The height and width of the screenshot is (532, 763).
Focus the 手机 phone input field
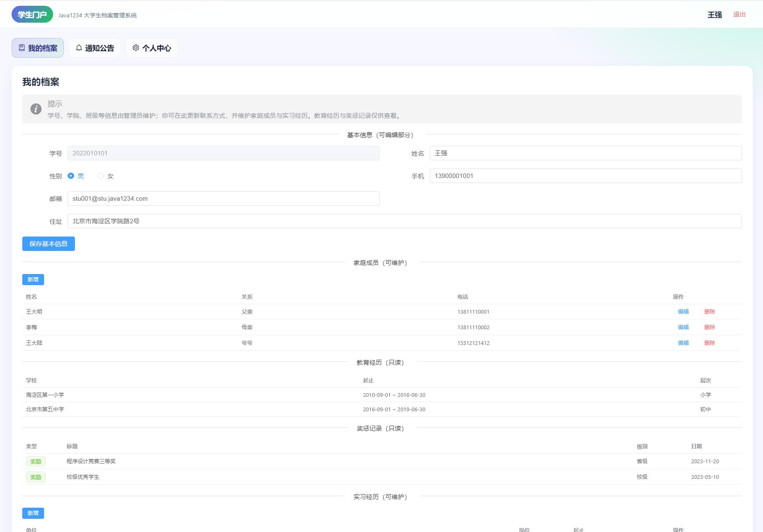[x=585, y=176]
